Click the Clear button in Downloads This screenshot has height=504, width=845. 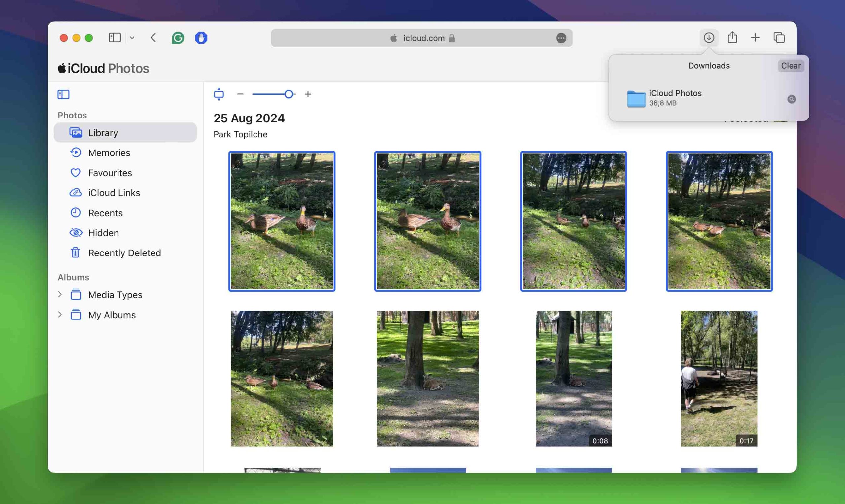pyautogui.click(x=791, y=66)
